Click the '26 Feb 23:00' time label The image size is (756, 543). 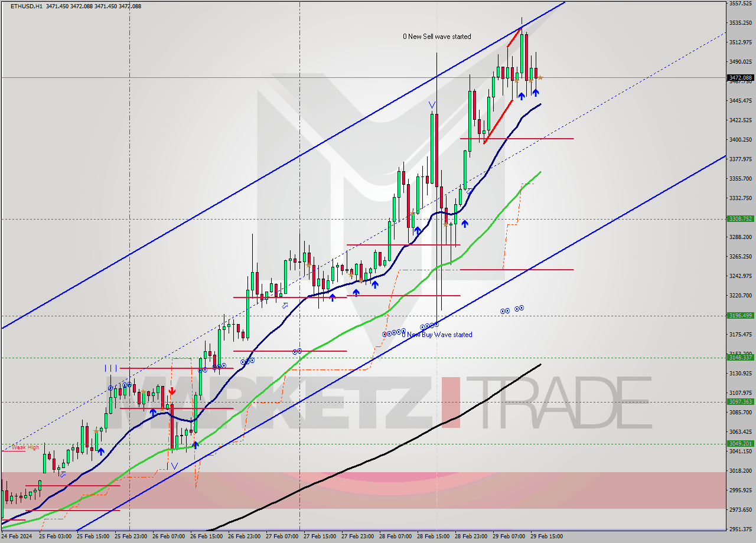[x=244, y=537]
